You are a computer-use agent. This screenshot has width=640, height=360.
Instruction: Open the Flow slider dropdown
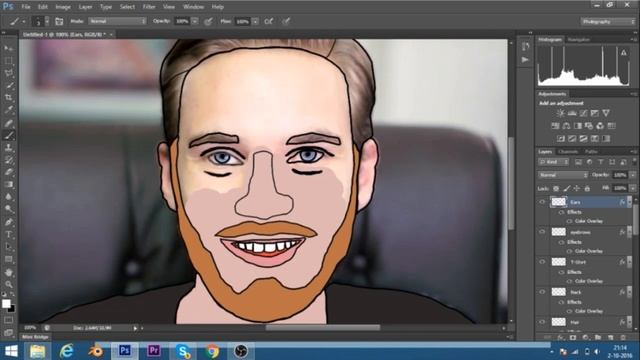(x=255, y=21)
